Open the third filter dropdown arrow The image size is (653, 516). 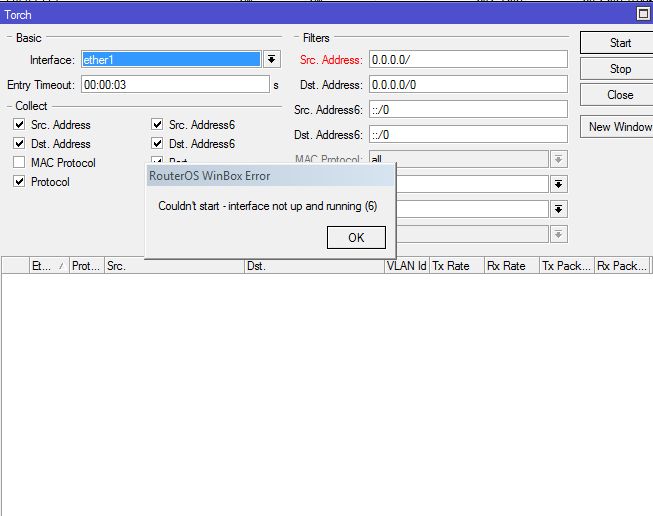tap(558, 209)
